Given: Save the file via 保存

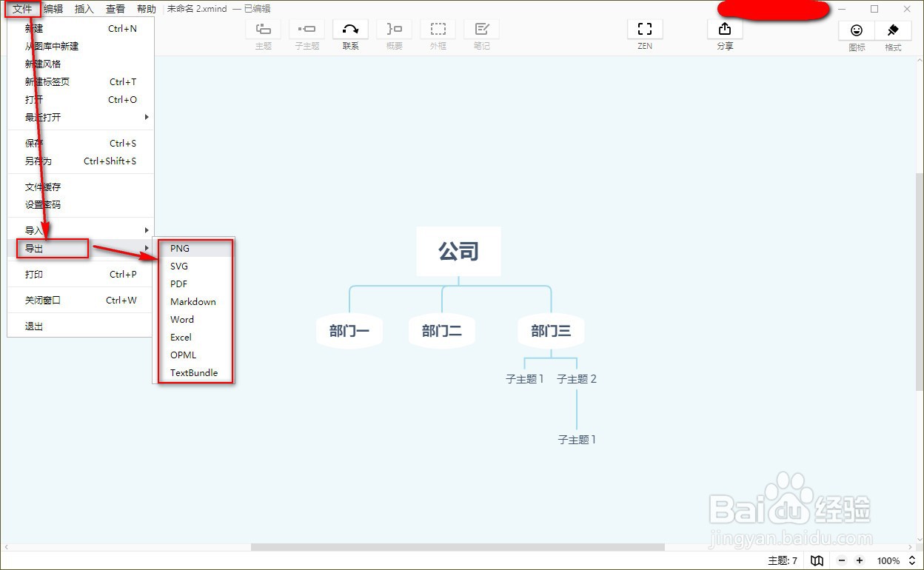Looking at the screenshot, I should (x=33, y=143).
